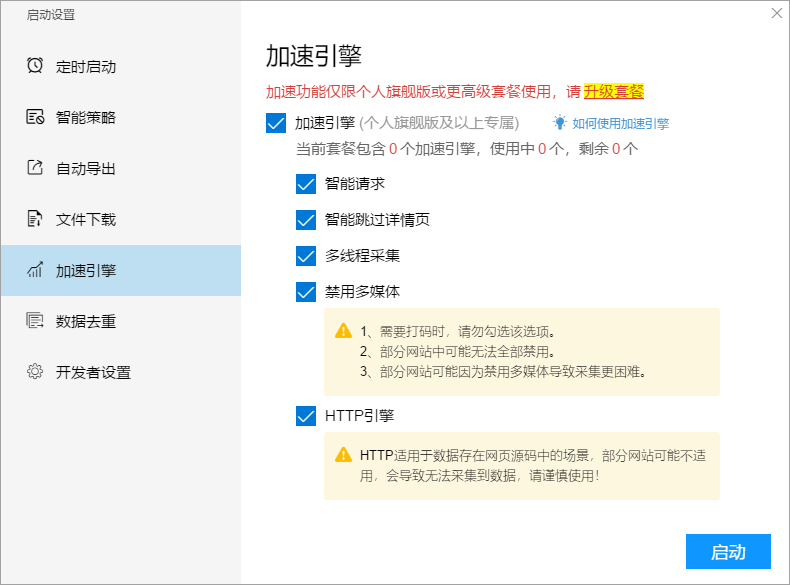790x585 pixels.
Task: Click the 数据去重 list icon
Action: tap(35, 320)
